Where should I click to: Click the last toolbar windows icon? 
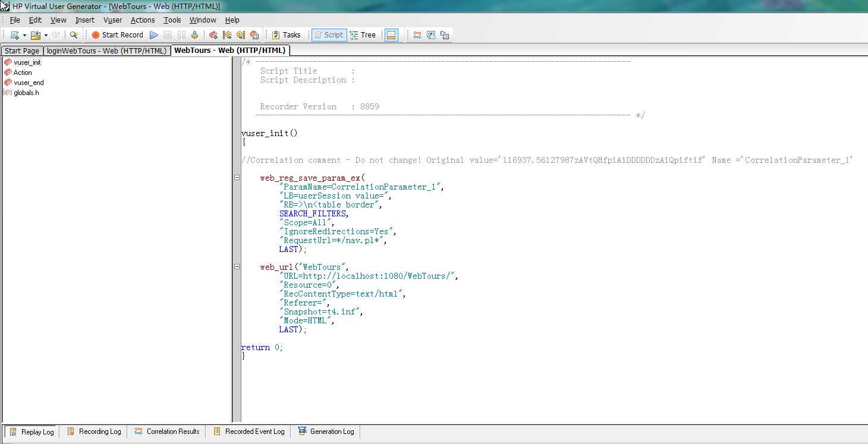pyautogui.click(x=445, y=35)
